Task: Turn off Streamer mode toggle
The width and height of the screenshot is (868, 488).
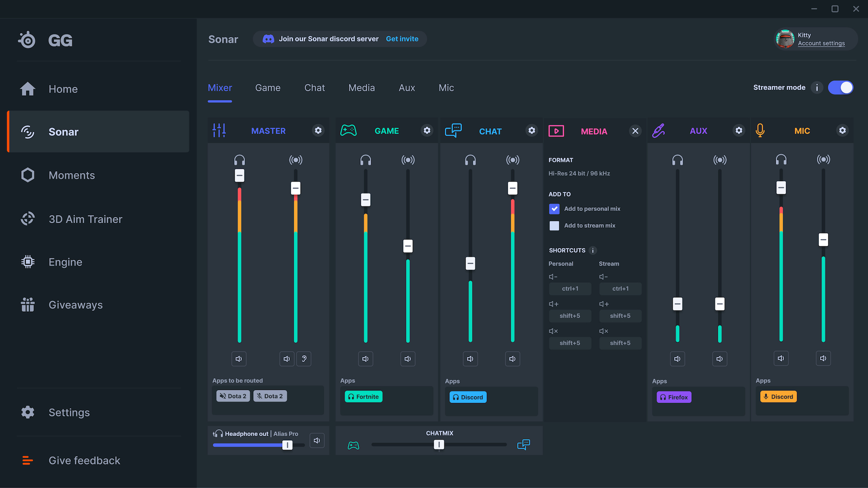Action: point(840,88)
